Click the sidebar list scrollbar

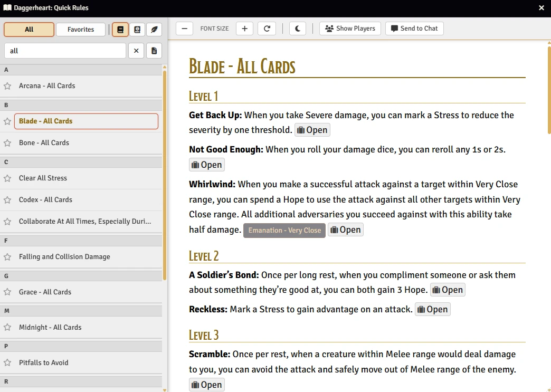[x=165, y=176]
